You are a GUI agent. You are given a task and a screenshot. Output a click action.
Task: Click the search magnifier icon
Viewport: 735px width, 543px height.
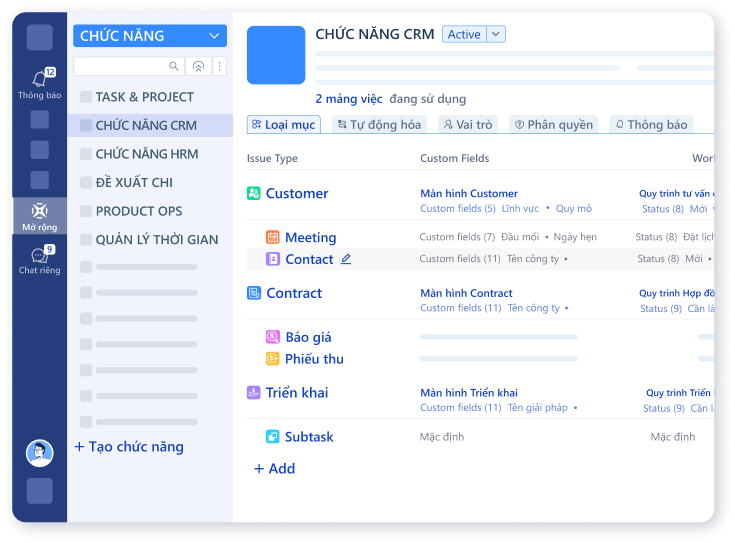[174, 66]
